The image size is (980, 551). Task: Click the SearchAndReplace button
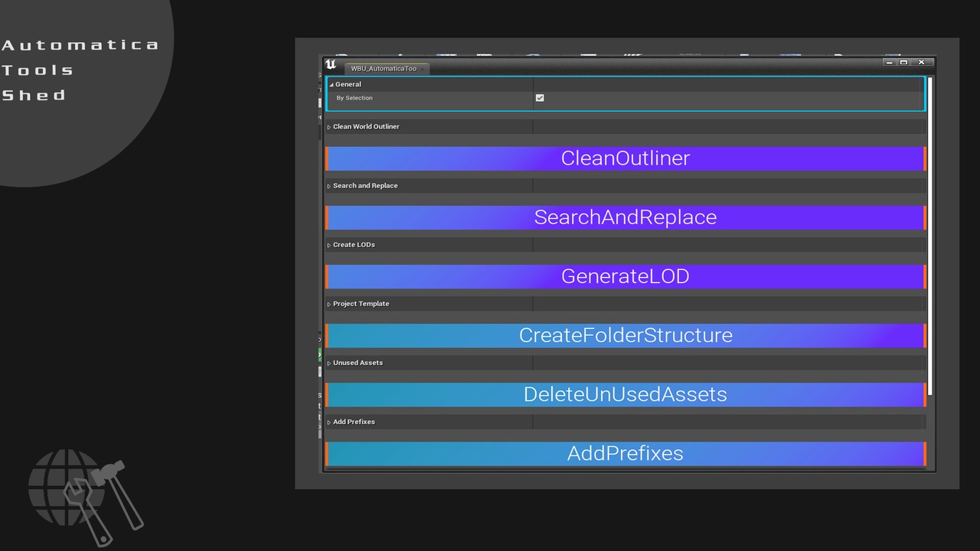coord(626,217)
